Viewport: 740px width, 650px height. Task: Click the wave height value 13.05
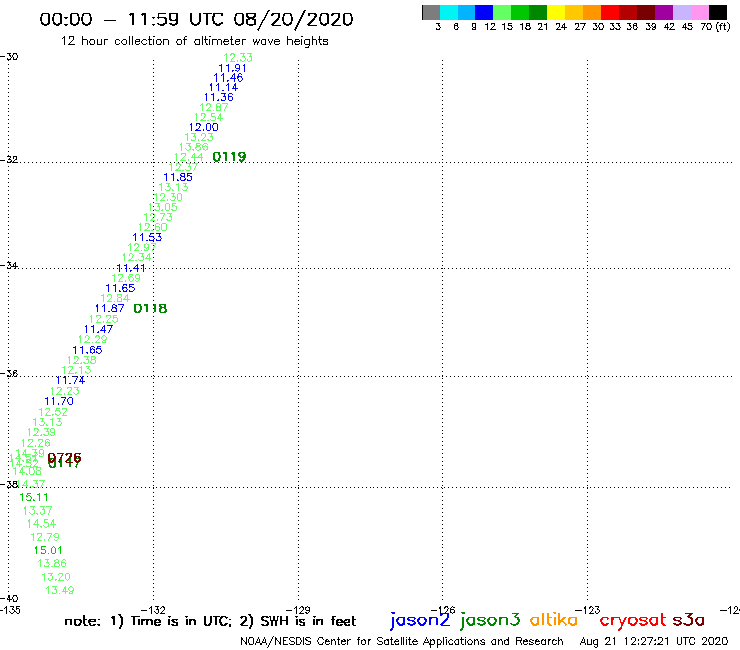[x=163, y=207]
